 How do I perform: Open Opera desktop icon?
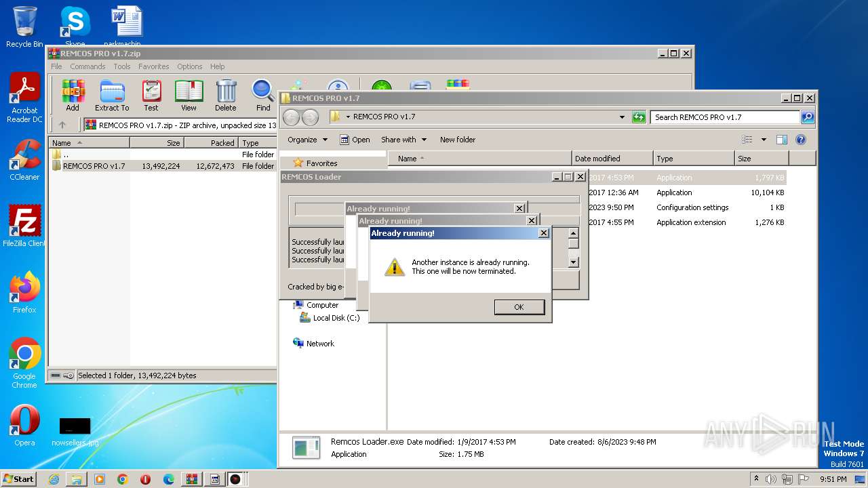coord(24,425)
